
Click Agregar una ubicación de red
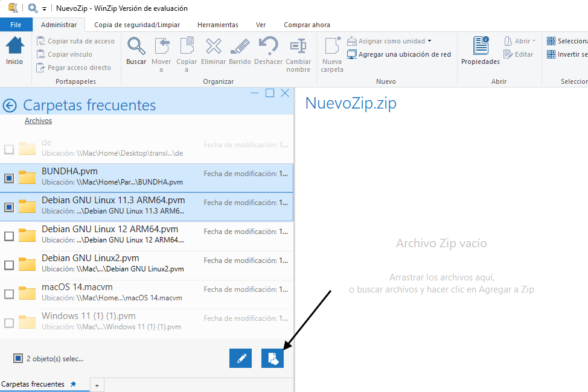(398, 54)
